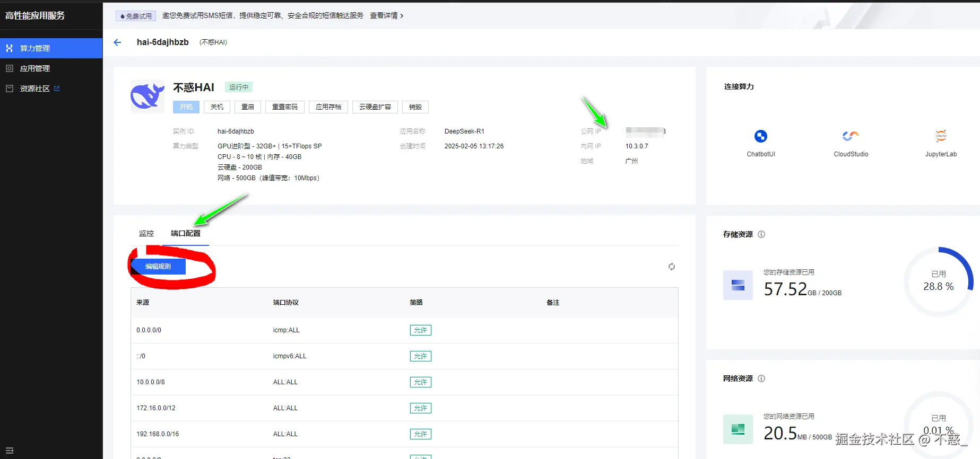This screenshot has width=980, height=459.
Task: Click the 28.8 % storage usage ring
Action: pos(939,281)
